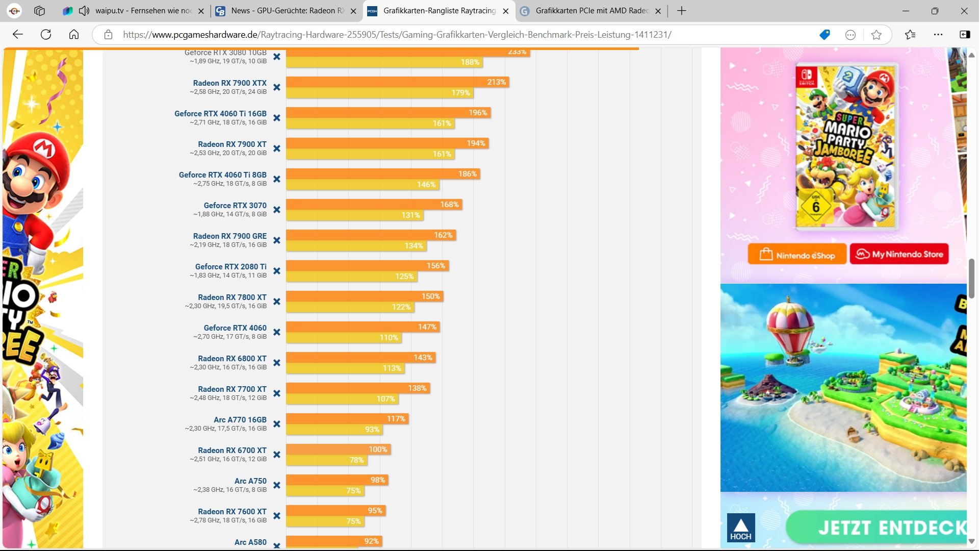Image resolution: width=980 pixels, height=551 pixels.
Task: Open the favorites list icon
Action: [910, 35]
